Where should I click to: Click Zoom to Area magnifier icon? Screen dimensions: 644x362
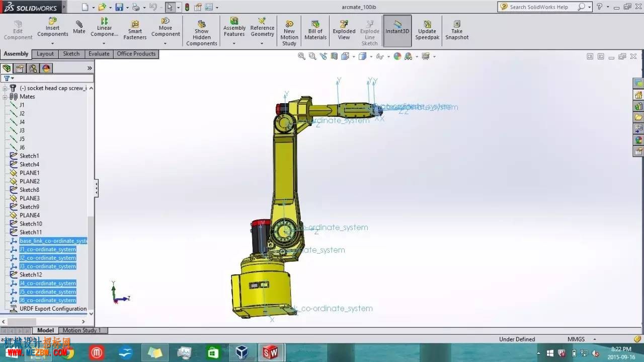[x=312, y=56]
